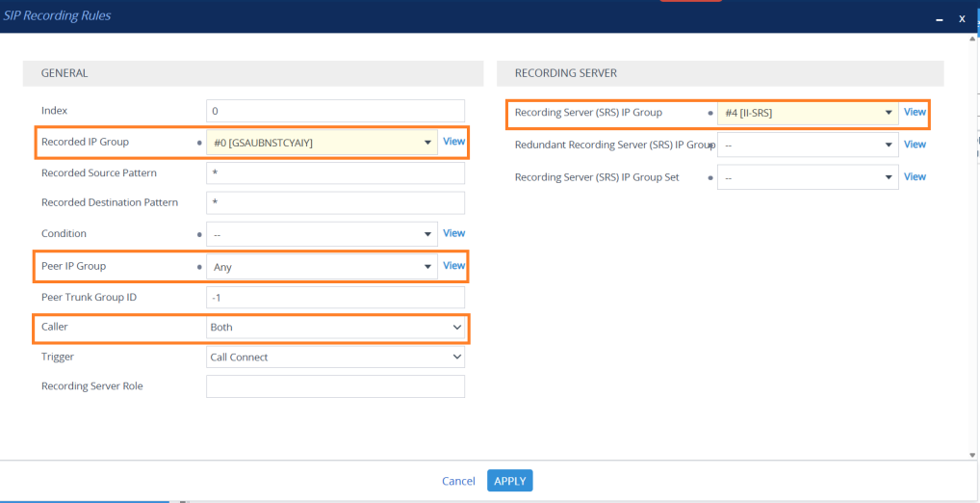Open Recording Server (SRS) IP Group dropdown
Viewport: 980px width, 503px height.
coord(808,113)
